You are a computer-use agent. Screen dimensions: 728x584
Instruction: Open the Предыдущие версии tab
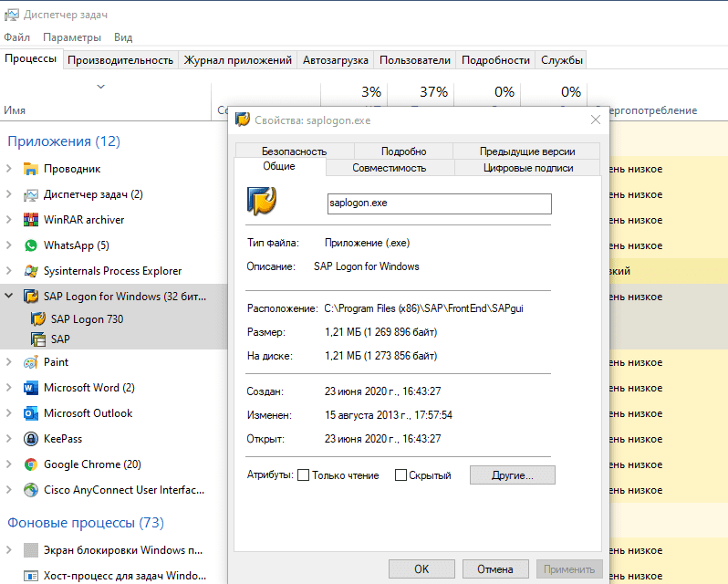point(527,151)
